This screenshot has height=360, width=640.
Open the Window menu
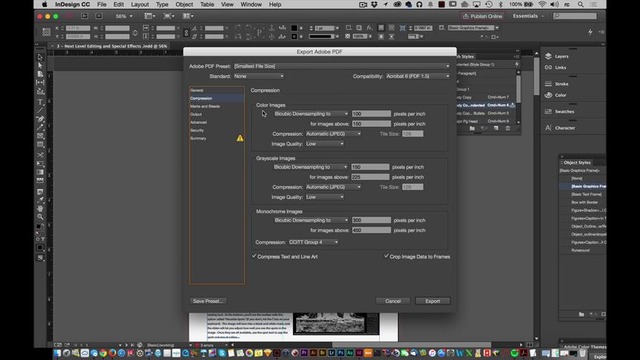pyautogui.click(x=251, y=4)
